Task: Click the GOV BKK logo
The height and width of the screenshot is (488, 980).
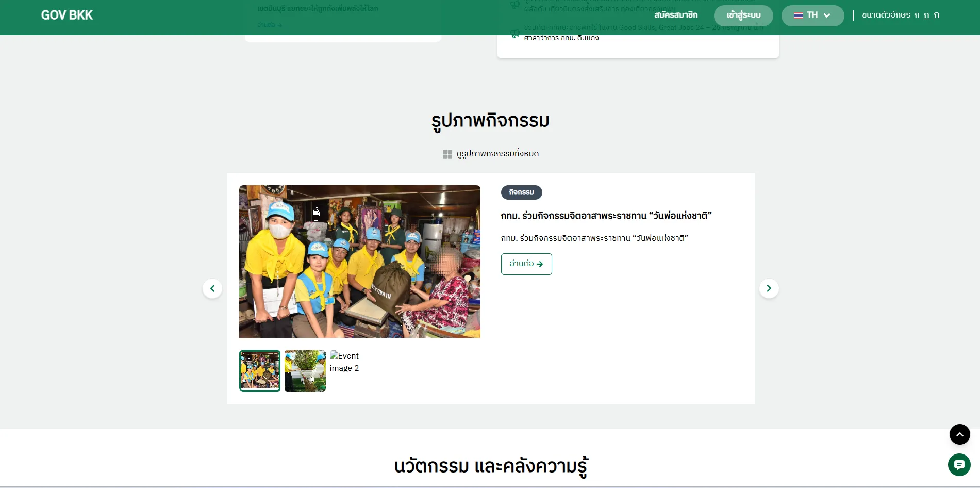Action: pos(67,15)
